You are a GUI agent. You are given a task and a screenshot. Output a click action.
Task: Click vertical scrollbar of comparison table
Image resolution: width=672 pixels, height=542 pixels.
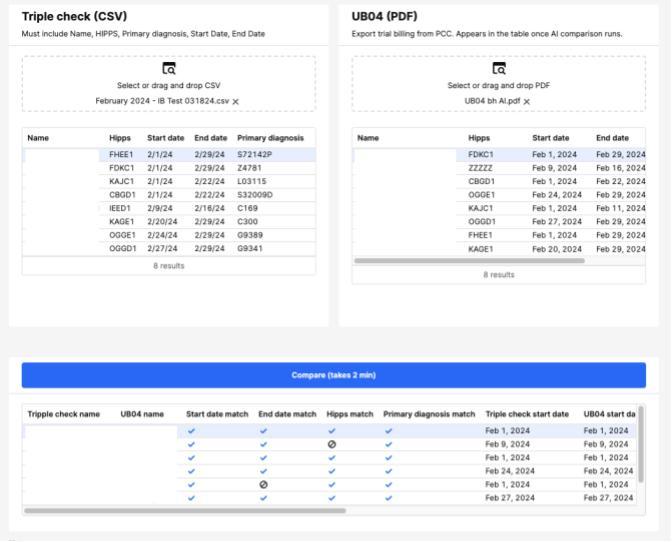641,444
